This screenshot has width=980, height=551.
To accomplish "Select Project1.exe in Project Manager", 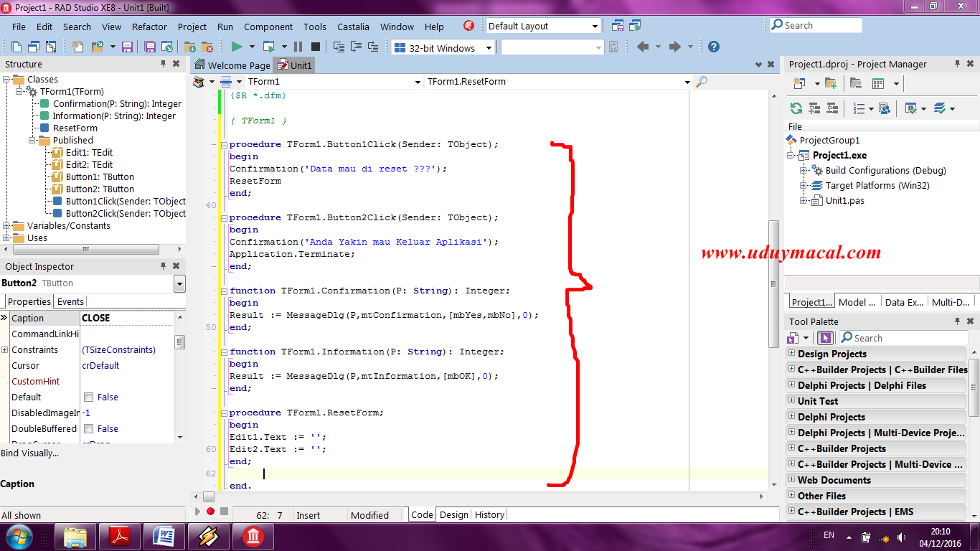I will click(x=839, y=156).
